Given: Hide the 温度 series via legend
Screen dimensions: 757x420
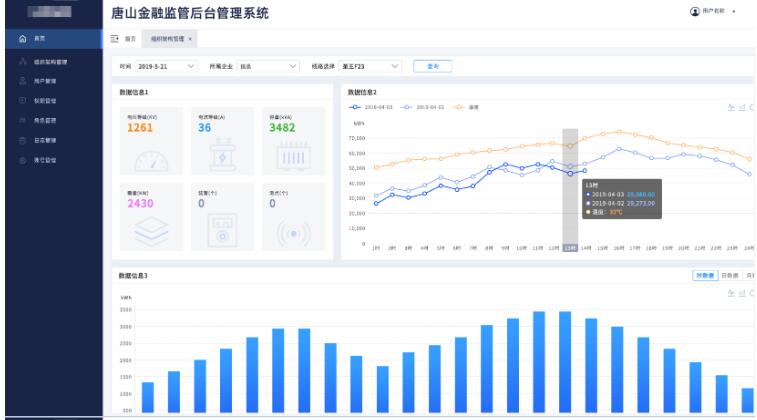Looking at the screenshot, I should [467, 105].
